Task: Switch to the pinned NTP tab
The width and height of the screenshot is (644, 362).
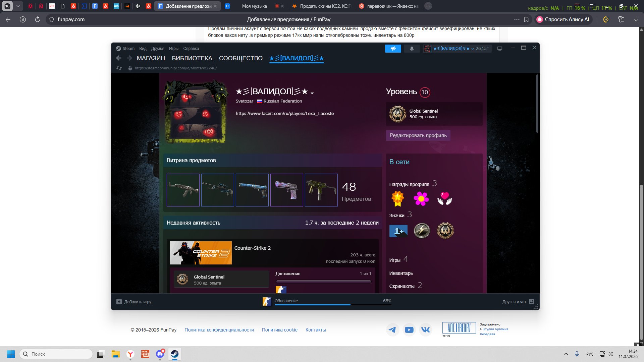Action: [x=52, y=6]
